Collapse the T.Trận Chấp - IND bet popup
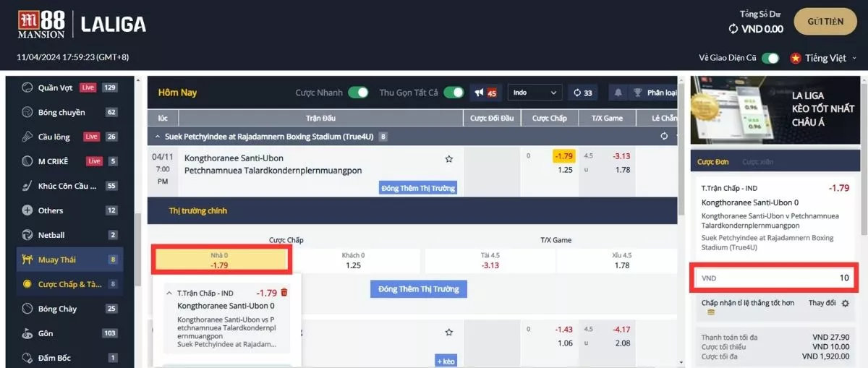 pos(169,293)
